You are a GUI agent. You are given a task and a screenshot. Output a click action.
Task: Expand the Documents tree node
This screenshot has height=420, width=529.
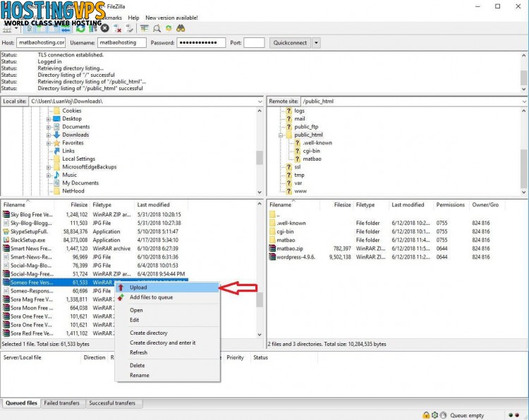point(49,127)
